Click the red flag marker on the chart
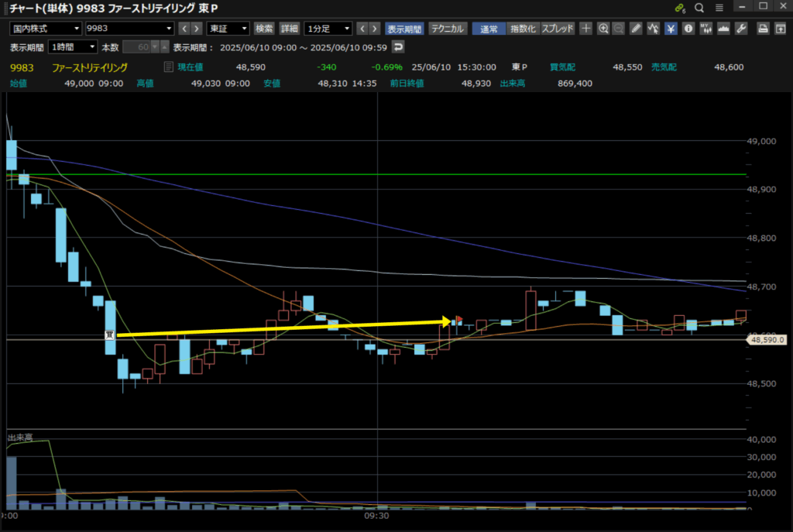The image size is (793, 532). pos(459,319)
